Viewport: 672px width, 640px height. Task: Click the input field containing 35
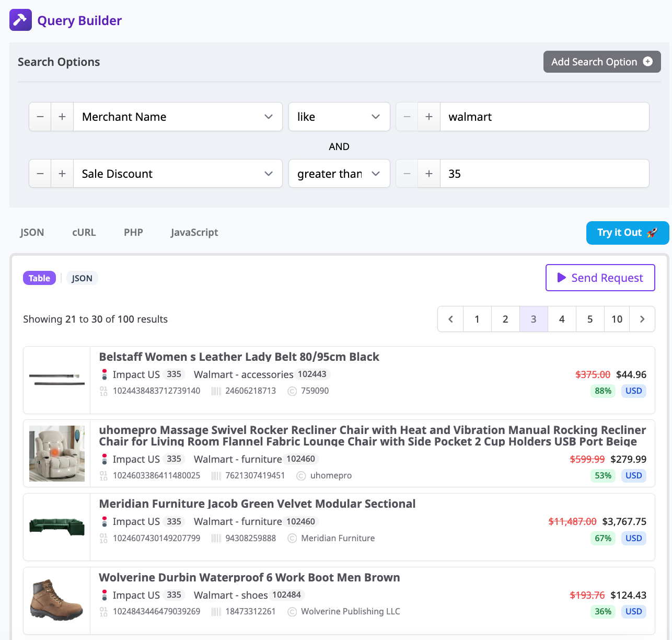tap(544, 174)
